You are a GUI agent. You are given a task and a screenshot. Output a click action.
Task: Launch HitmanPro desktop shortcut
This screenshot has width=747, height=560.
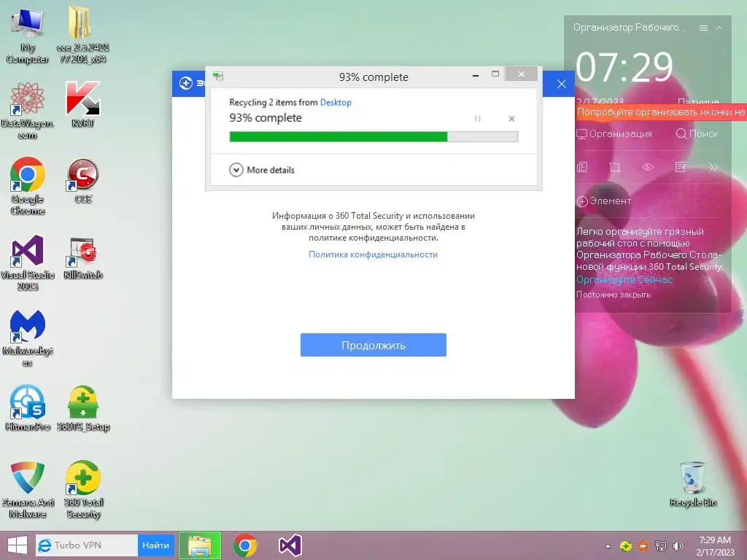tap(27, 408)
